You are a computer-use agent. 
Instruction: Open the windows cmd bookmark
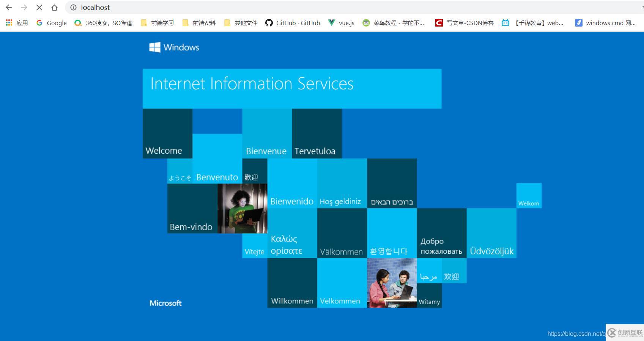pos(605,23)
